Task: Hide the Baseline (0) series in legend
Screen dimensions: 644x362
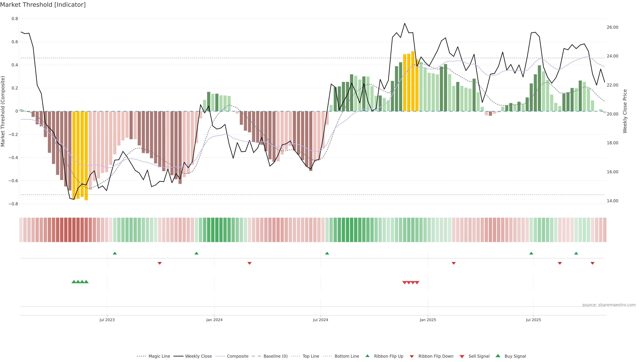Action: click(x=276, y=356)
